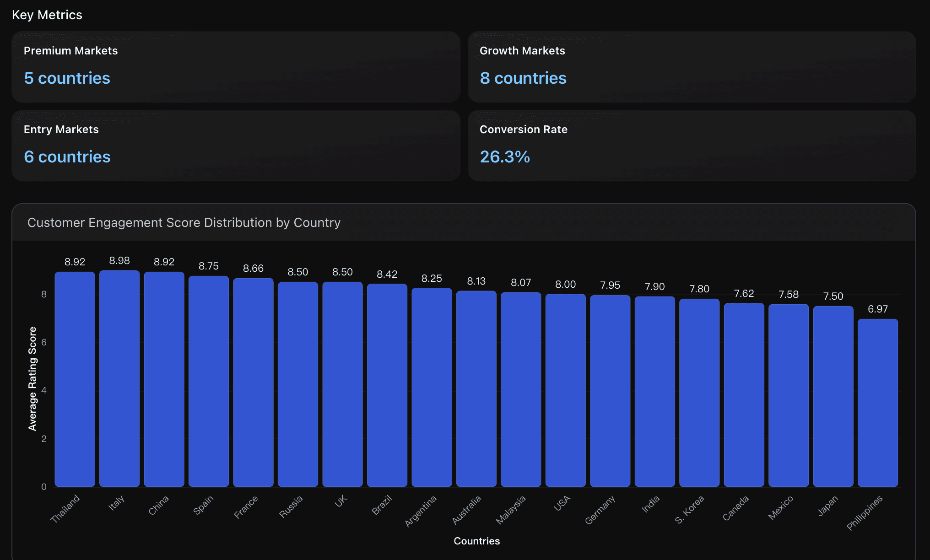Select the Argentina bar showing 8.25
The height and width of the screenshot is (560, 930).
(x=432, y=387)
